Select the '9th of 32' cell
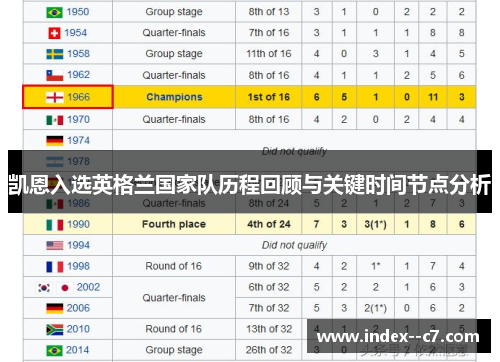Viewport: 500px width, 362px height. pyautogui.click(x=268, y=266)
